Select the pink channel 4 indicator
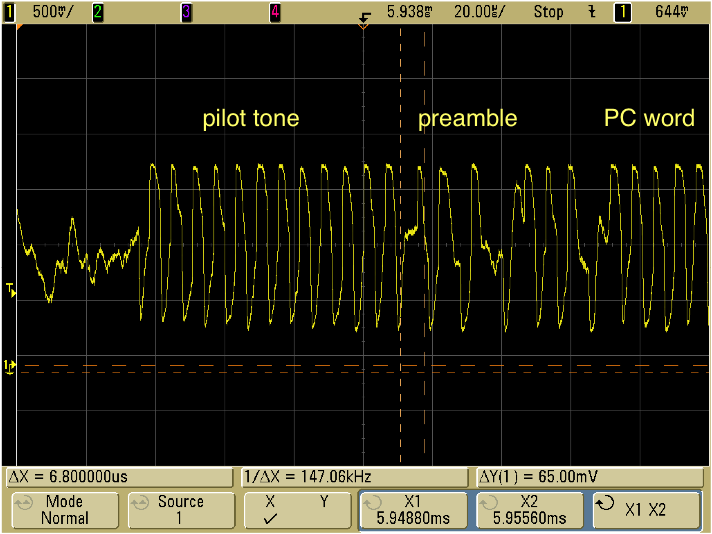This screenshot has width=712, height=534. coord(275,12)
